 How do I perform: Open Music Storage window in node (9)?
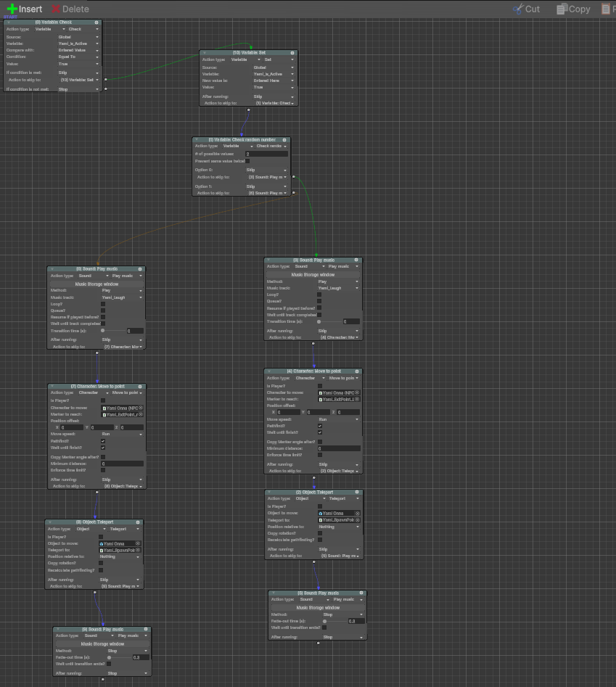pyautogui.click(x=102, y=643)
